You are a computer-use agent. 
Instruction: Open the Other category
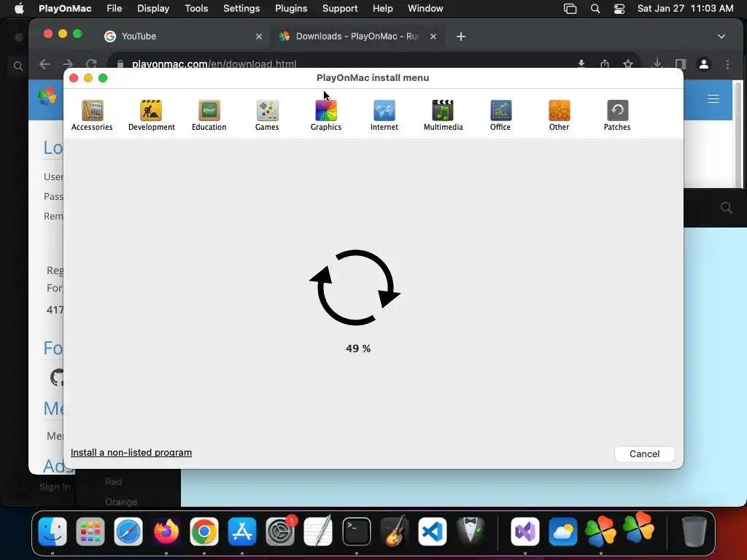pyautogui.click(x=559, y=115)
